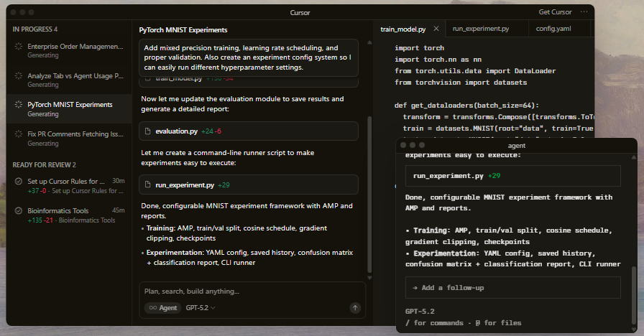Close the train_model.py tab
The width and height of the screenshot is (644, 336).
click(436, 29)
